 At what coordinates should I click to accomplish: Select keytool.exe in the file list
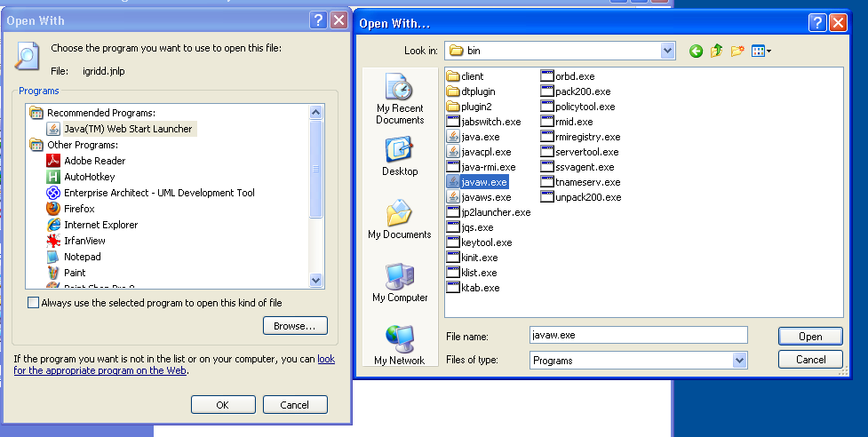480,242
